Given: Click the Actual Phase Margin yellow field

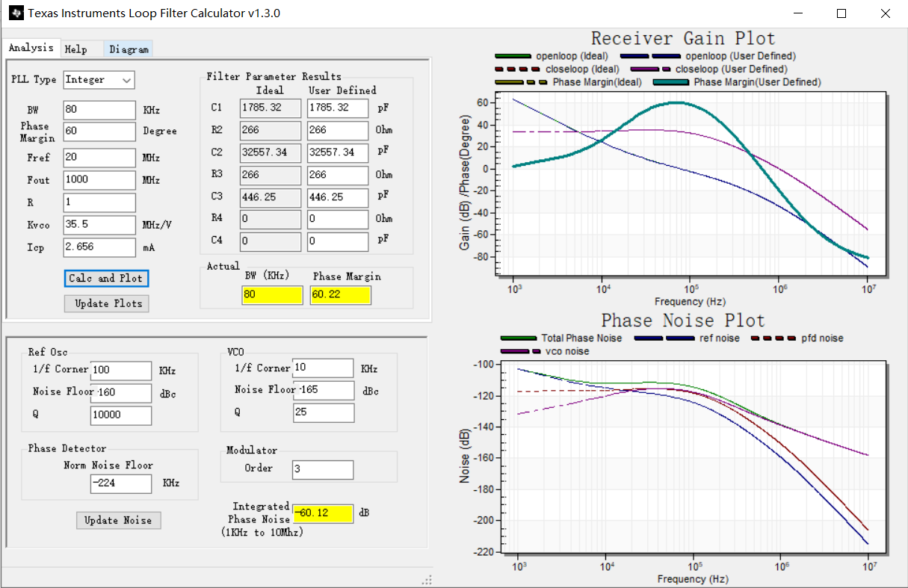Looking at the screenshot, I should pyautogui.click(x=341, y=295).
